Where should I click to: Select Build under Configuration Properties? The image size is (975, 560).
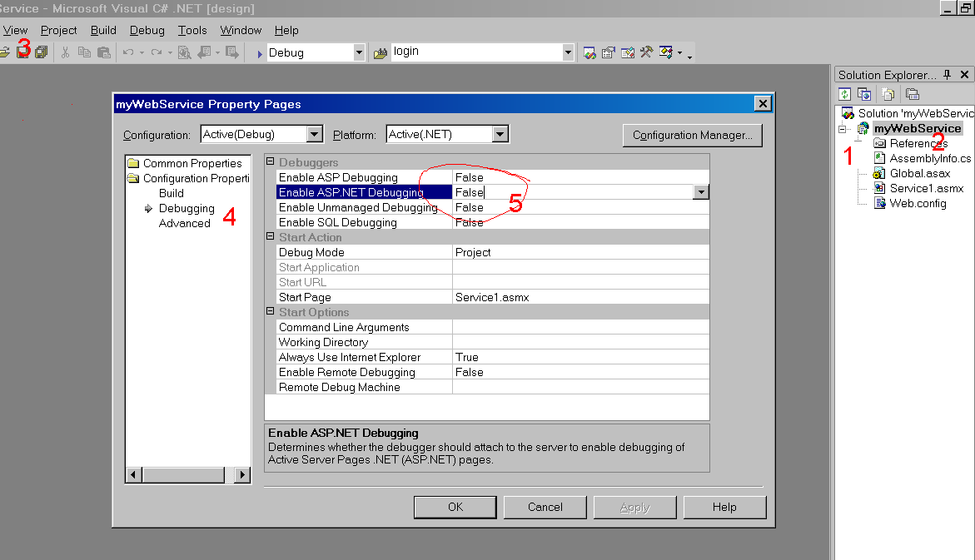coord(171,193)
